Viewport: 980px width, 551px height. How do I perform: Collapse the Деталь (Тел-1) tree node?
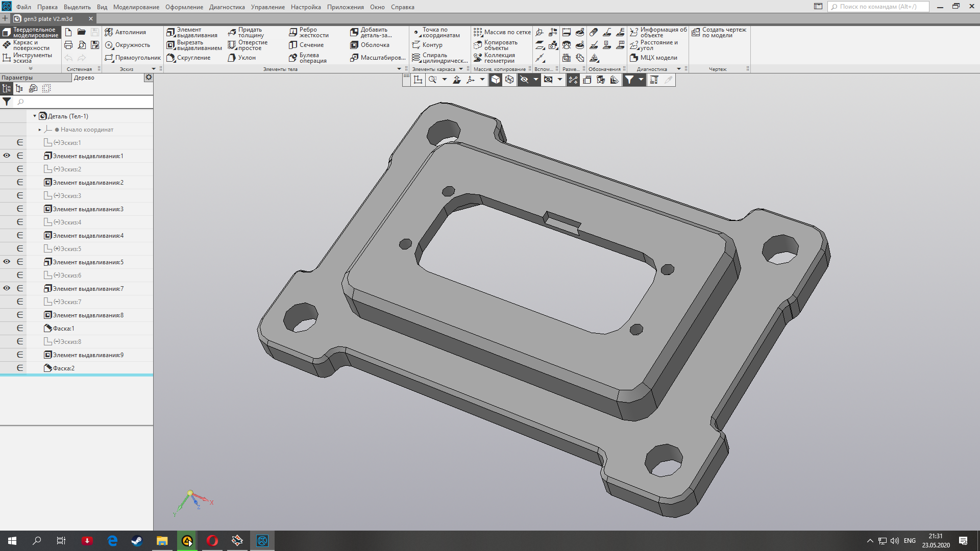(35, 116)
